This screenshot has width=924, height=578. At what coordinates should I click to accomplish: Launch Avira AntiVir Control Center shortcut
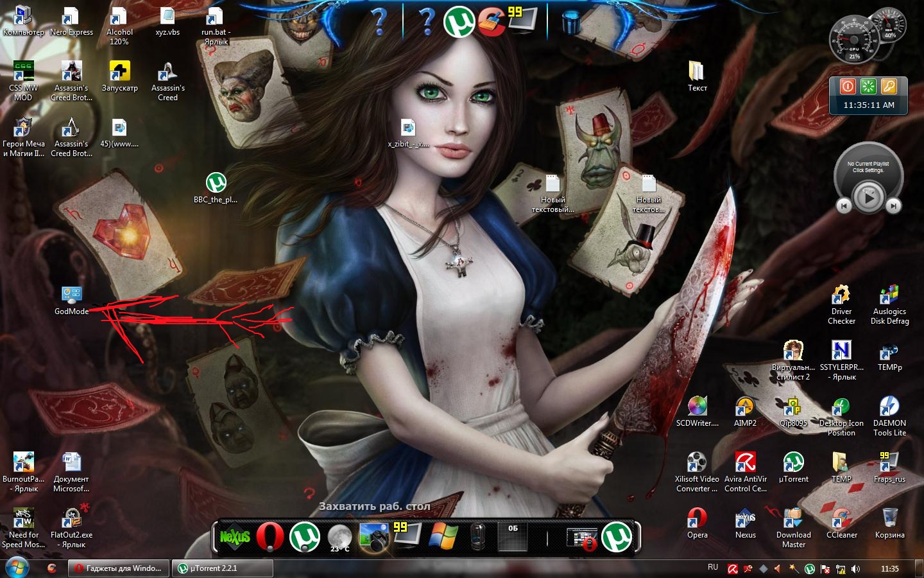[x=745, y=463]
